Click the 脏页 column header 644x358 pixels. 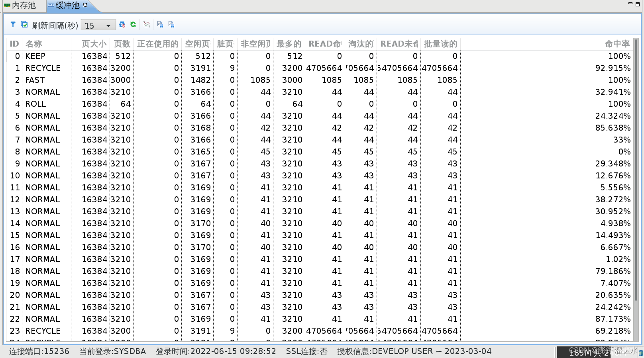tap(225, 44)
